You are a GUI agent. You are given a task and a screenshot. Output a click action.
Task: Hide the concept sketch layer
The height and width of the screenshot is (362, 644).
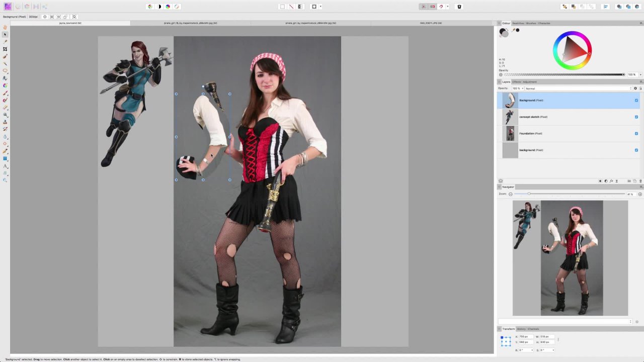click(x=636, y=117)
